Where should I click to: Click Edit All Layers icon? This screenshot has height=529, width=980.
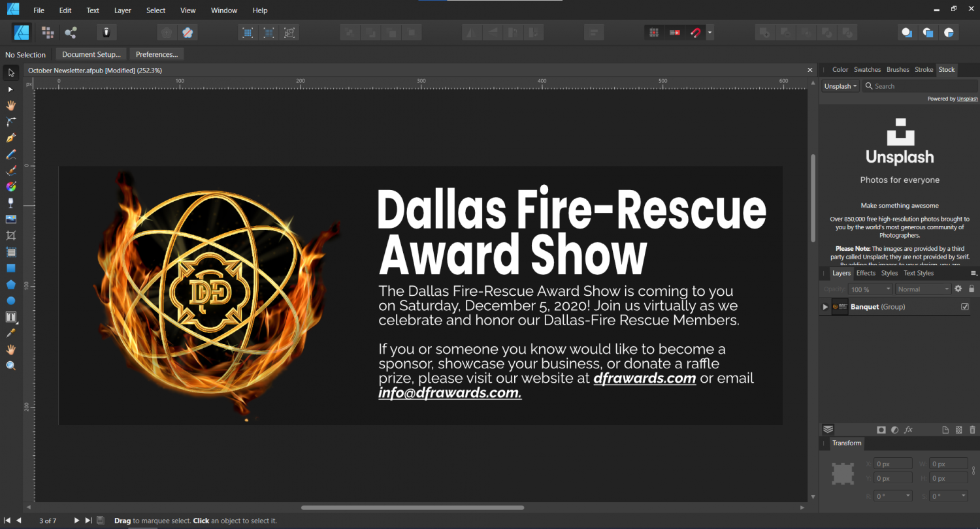(828, 429)
